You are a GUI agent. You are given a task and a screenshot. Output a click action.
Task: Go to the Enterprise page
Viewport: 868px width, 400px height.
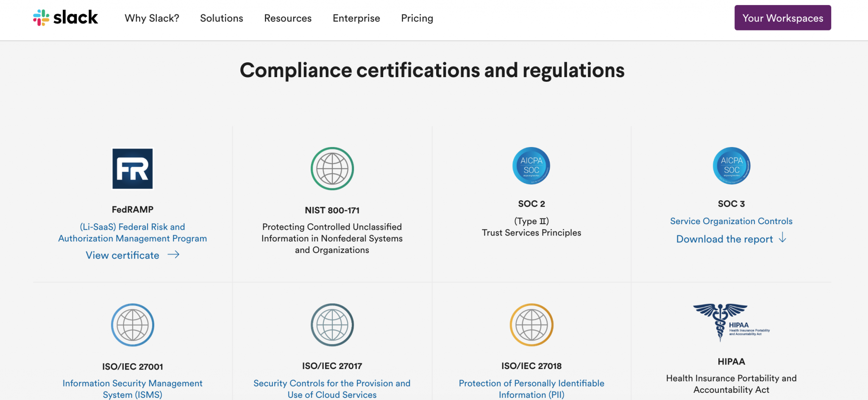[356, 18]
